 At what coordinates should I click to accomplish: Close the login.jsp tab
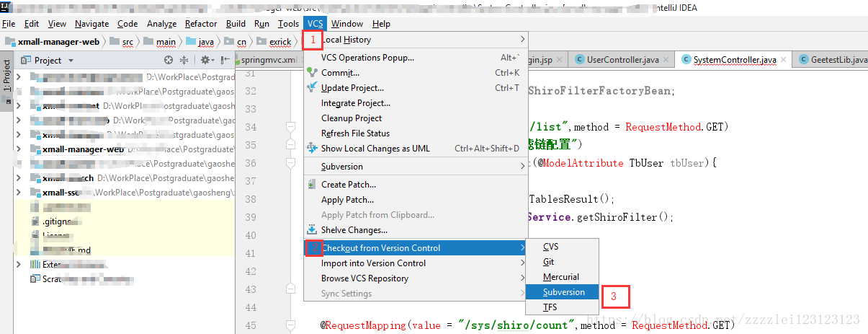pos(560,60)
